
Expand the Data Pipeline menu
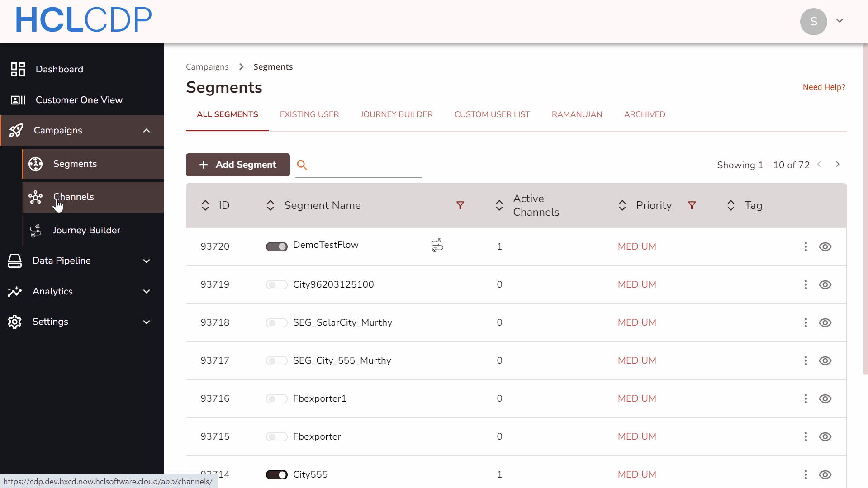click(146, 261)
